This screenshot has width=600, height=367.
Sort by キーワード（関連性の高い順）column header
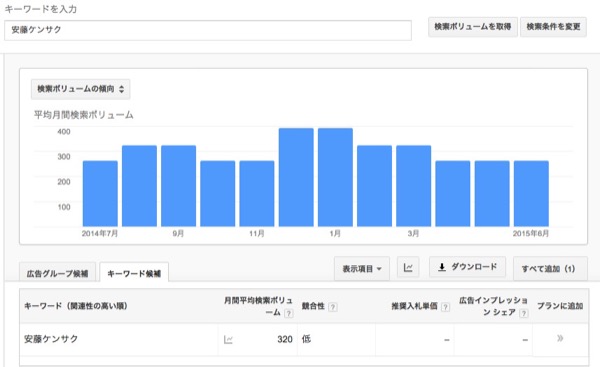[x=76, y=306]
